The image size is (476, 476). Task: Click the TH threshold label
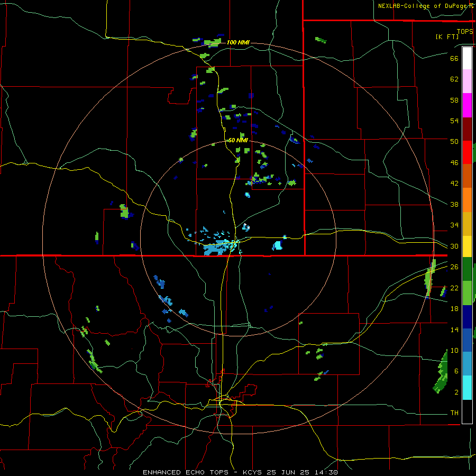454,413
